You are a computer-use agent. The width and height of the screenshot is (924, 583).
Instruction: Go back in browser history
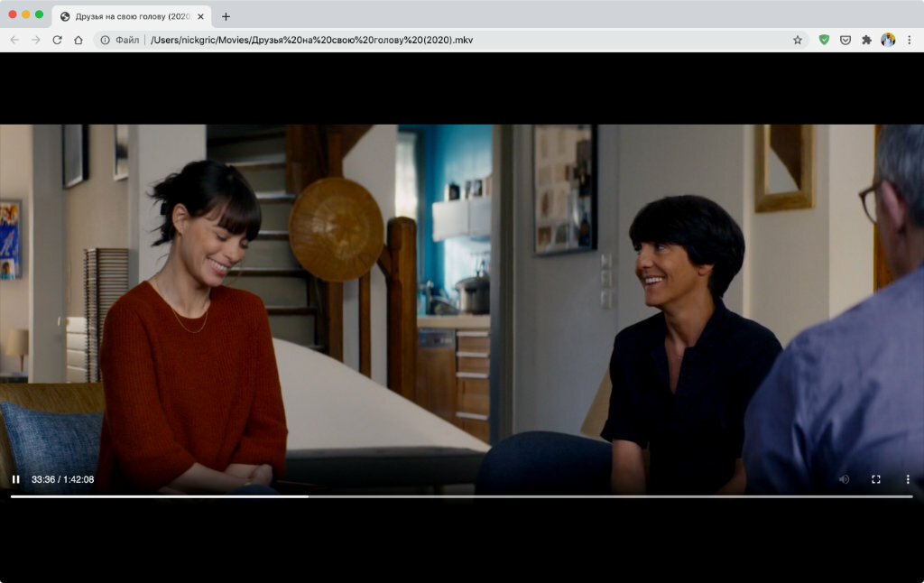(x=14, y=40)
